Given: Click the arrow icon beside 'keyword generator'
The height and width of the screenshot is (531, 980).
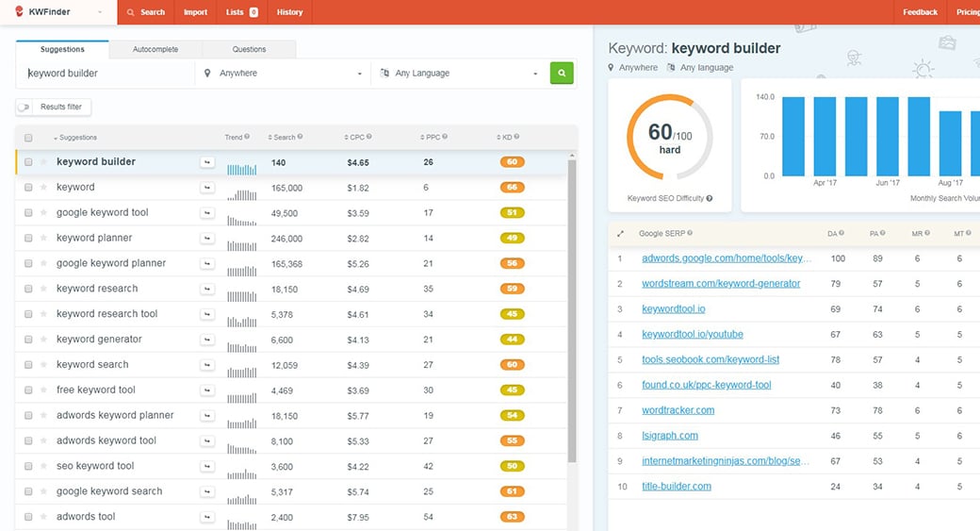Looking at the screenshot, I should 206,340.
